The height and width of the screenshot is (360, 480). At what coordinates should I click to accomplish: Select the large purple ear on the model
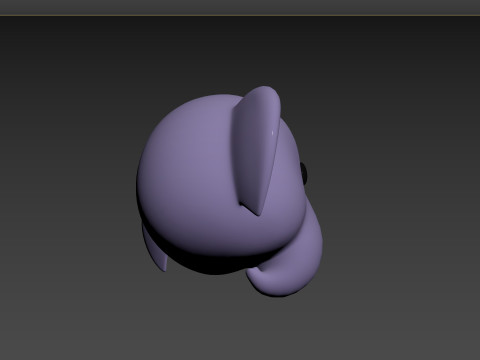[x=256, y=150]
